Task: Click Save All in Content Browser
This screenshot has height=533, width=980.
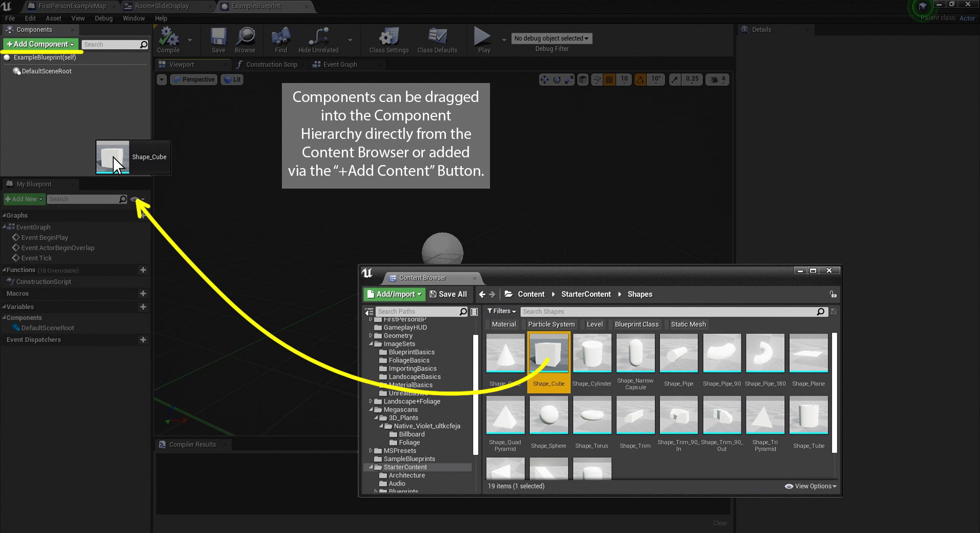Action: coord(448,294)
